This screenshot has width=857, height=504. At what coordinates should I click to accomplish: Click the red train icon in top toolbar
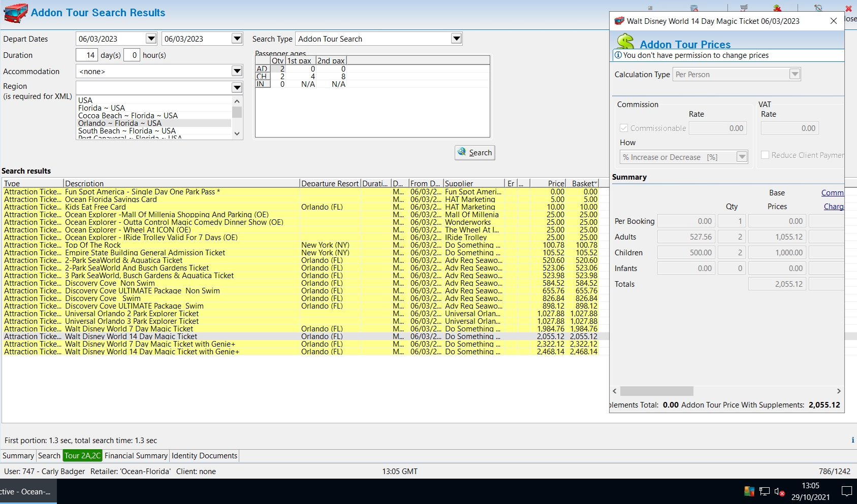pos(777,8)
